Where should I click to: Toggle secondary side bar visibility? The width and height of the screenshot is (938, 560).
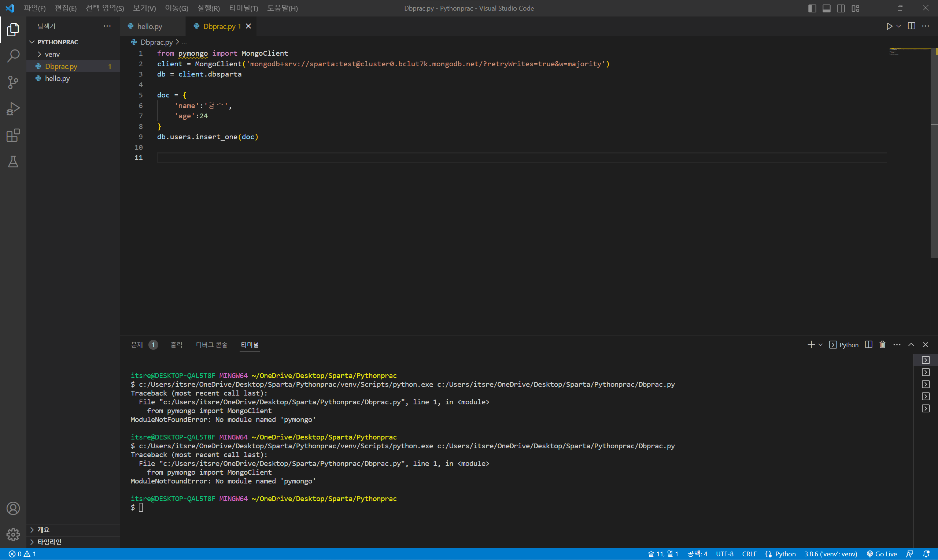[x=841, y=8]
